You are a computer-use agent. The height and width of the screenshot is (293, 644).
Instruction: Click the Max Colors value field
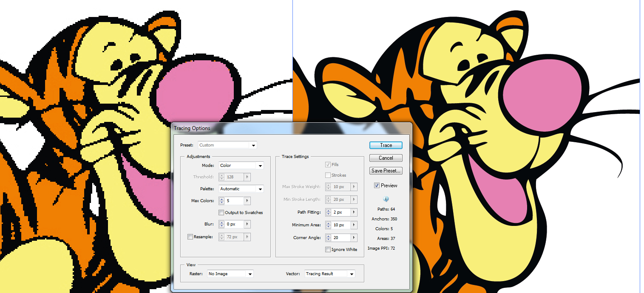[x=234, y=200]
